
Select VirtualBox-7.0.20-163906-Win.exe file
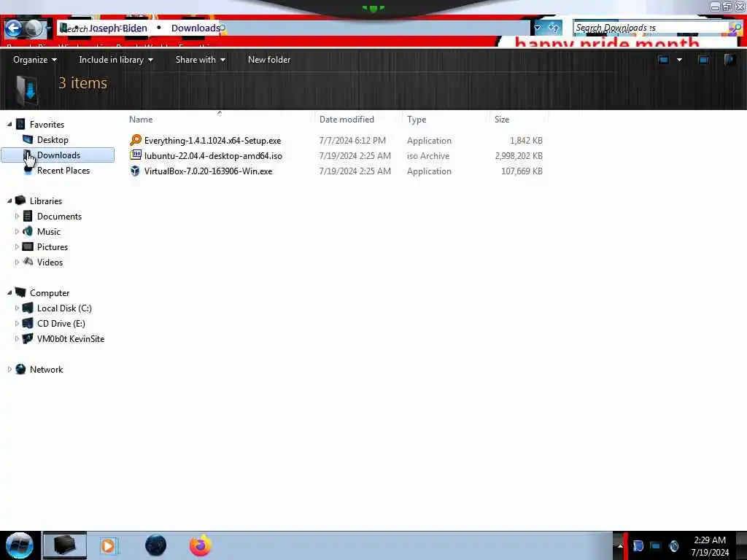point(208,171)
